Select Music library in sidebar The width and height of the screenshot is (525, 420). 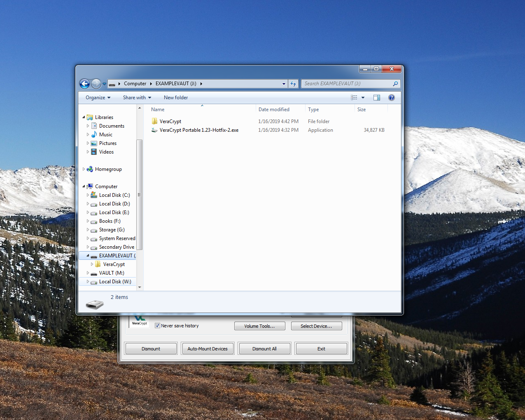pyautogui.click(x=106, y=135)
